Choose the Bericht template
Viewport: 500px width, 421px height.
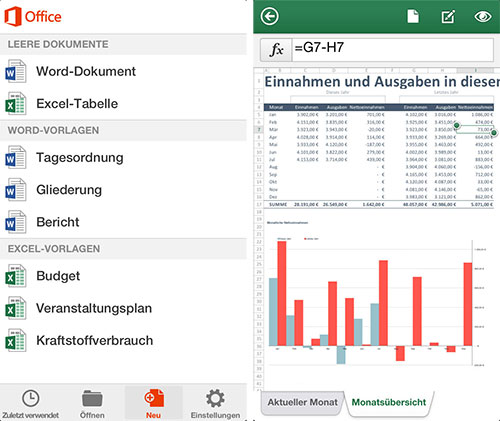pos(123,222)
